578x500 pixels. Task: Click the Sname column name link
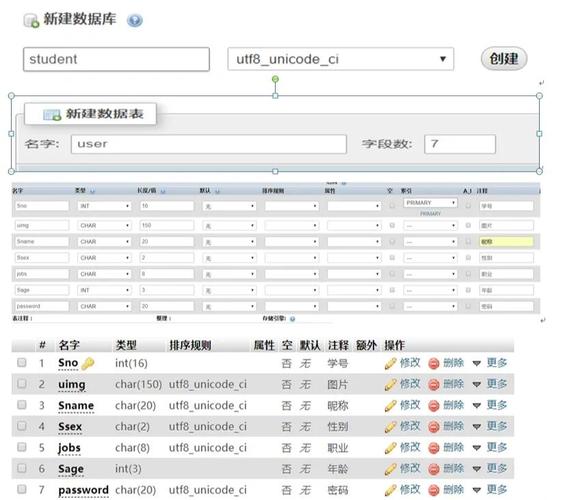click(x=76, y=406)
